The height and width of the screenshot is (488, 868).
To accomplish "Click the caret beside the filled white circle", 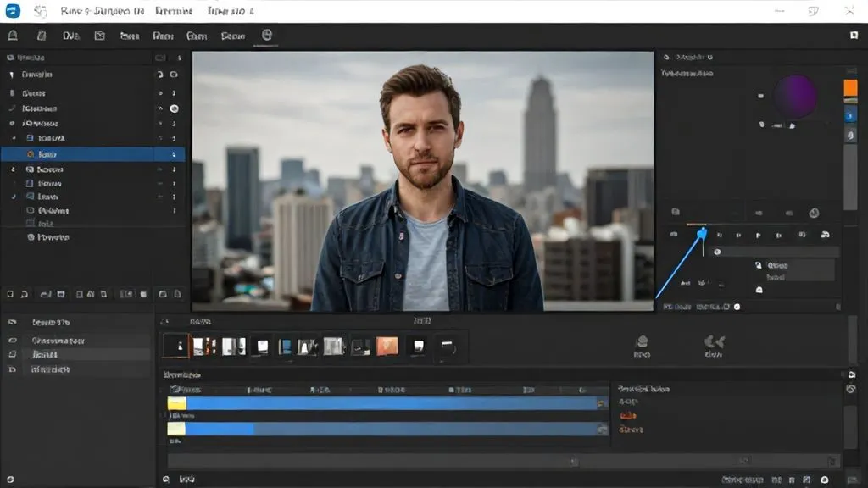I will pyautogui.click(x=160, y=108).
